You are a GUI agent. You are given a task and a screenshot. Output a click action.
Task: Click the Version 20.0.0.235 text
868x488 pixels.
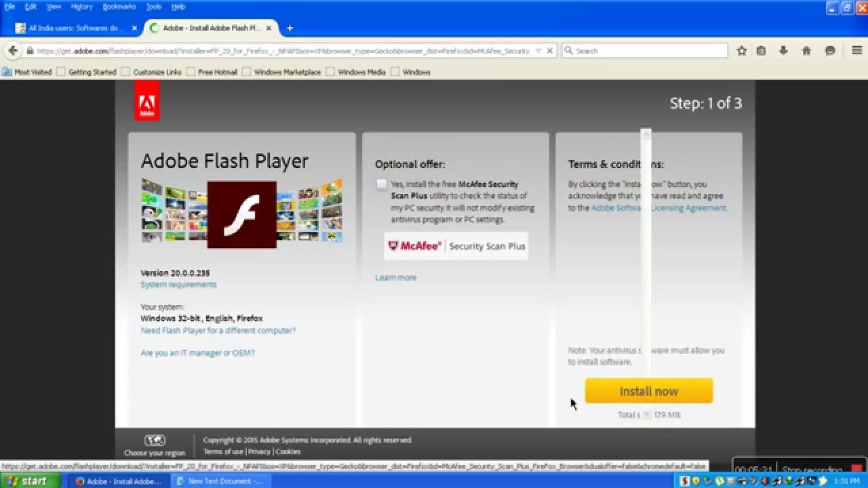coord(175,273)
